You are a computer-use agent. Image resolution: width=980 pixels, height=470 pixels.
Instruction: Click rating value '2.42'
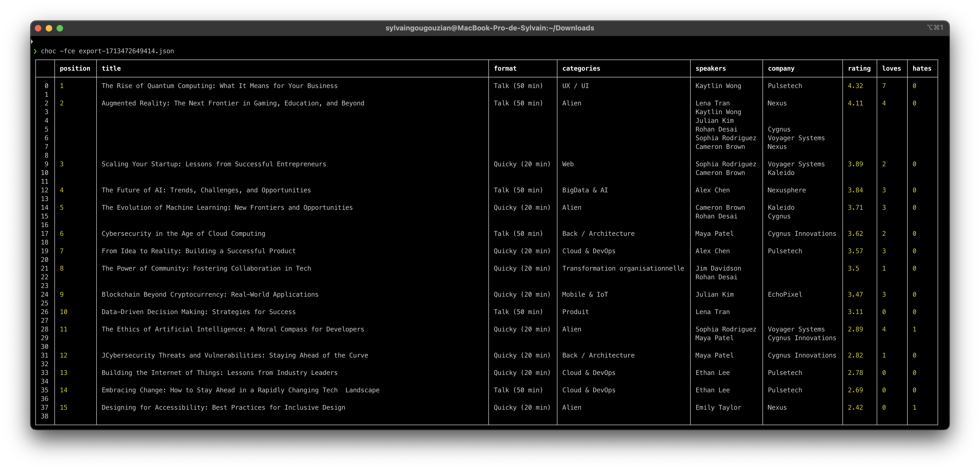855,408
